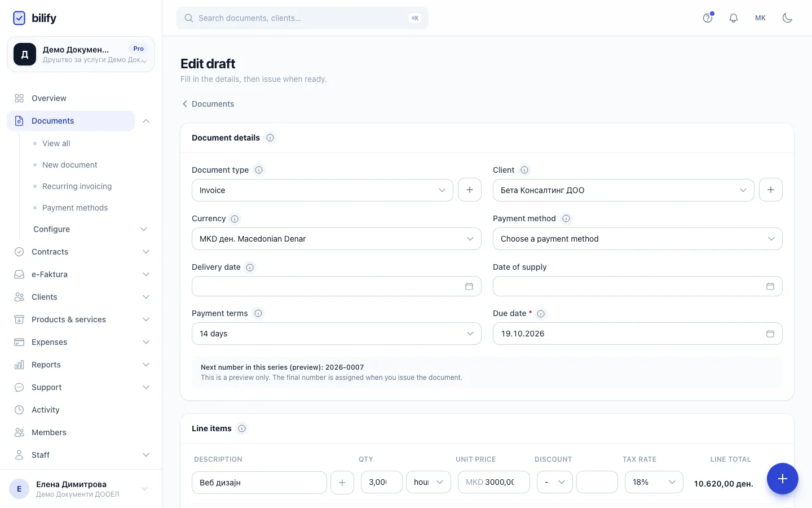812x508 pixels.
Task: Open Tax rate 18% dropdown
Action: [x=654, y=482]
